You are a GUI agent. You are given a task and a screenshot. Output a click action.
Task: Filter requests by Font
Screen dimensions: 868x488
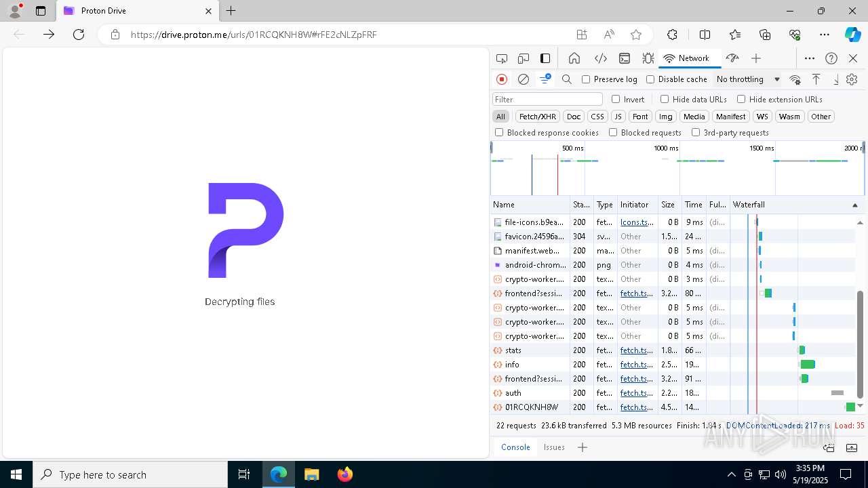tap(640, 117)
